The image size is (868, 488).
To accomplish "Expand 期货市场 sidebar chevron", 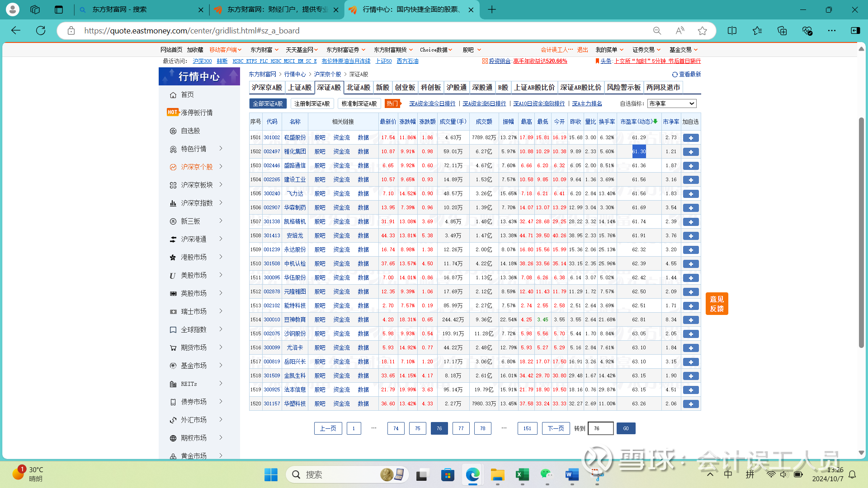I will 221,347.
